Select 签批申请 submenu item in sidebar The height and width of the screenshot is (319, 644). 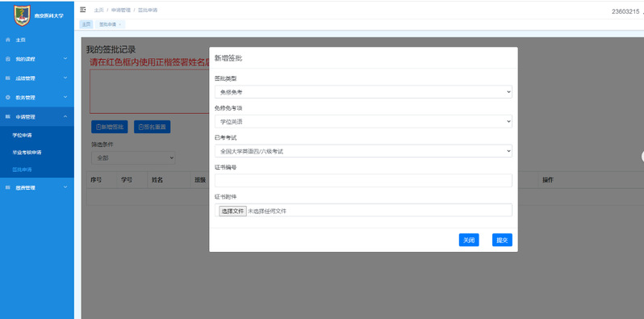coord(22,170)
